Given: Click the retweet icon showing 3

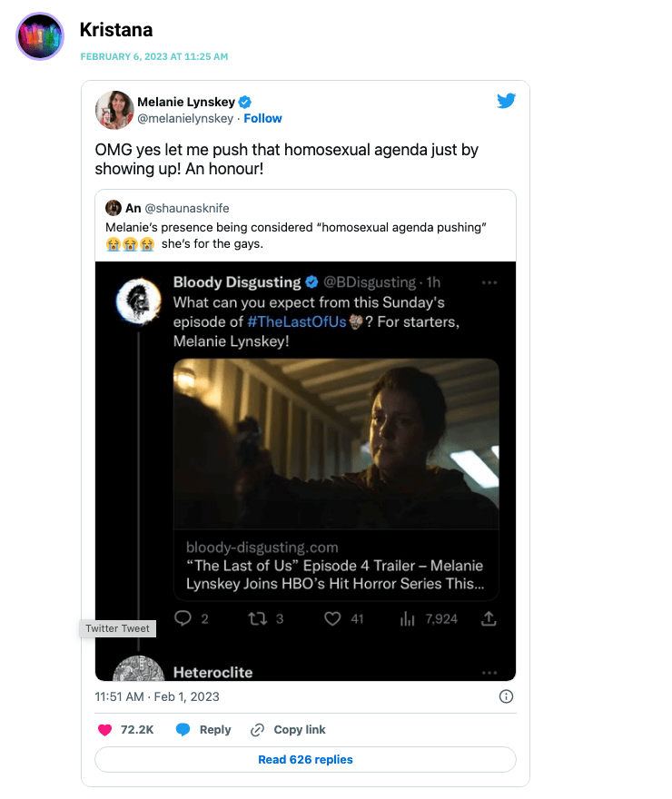Looking at the screenshot, I should pyautogui.click(x=257, y=618).
